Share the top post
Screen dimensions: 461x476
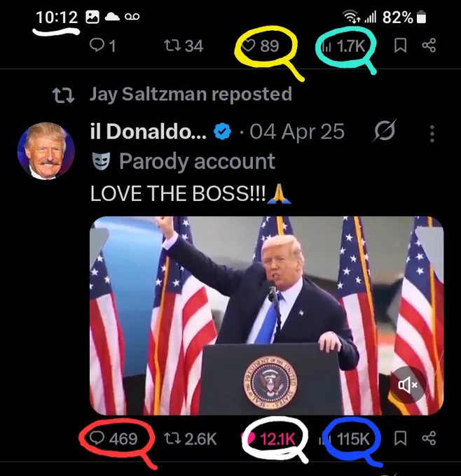click(429, 45)
